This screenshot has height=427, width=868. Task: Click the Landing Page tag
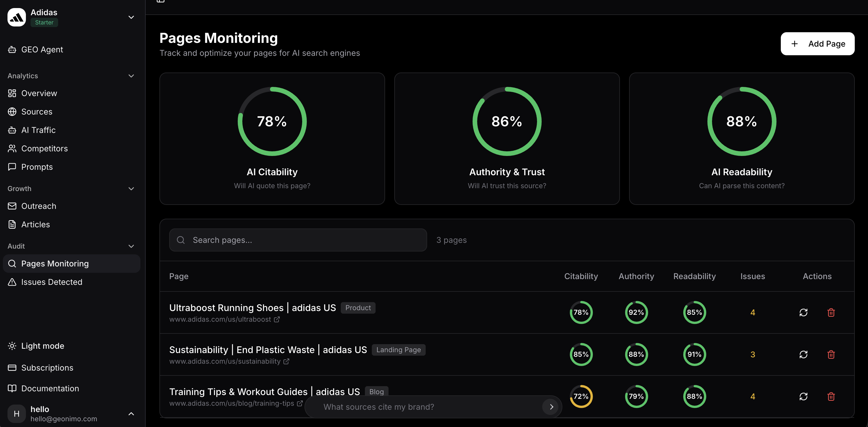398,350
